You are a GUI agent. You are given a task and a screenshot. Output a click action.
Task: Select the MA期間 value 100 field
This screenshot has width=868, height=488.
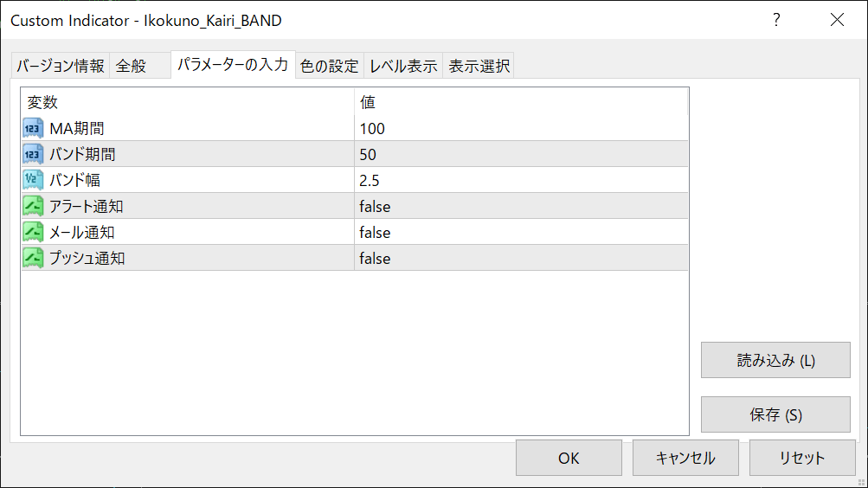click(521, 128)
